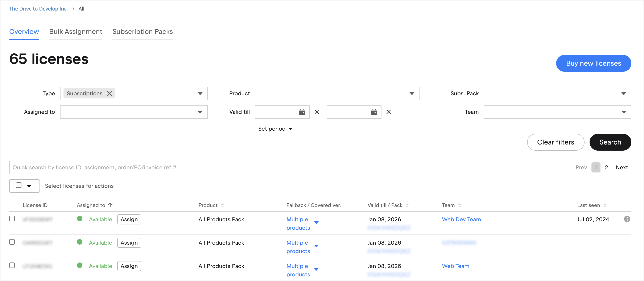Screen dimensions: 644x281
Task: Sort by the Assigned to column
Action: (110, 205)
